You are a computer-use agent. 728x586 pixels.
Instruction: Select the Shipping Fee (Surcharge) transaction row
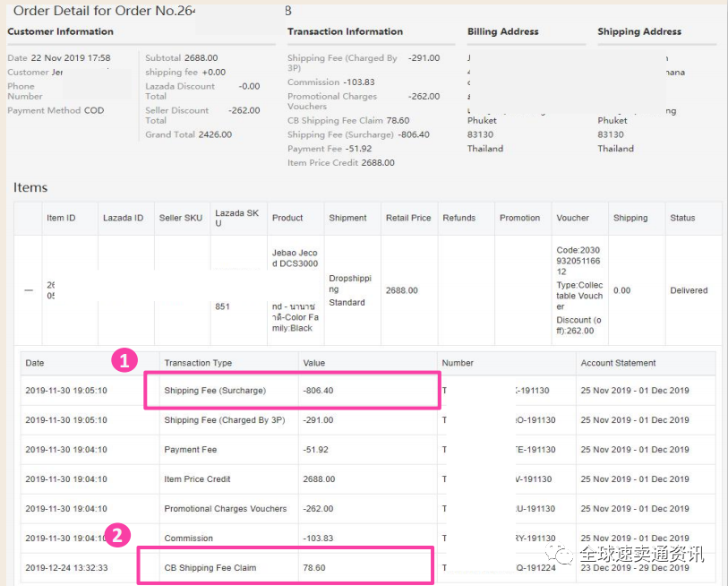(x=215, y=391)
